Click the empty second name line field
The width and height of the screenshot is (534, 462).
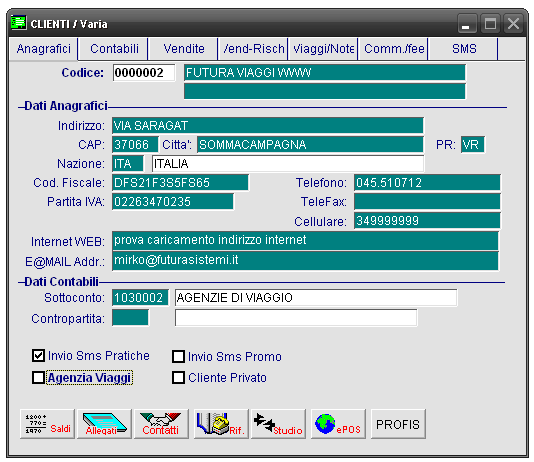(x=325, y=91)
